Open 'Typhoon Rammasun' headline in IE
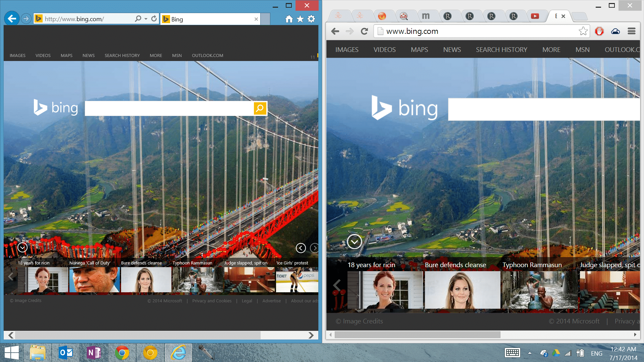644x362 pixels. tap(192, 263)
